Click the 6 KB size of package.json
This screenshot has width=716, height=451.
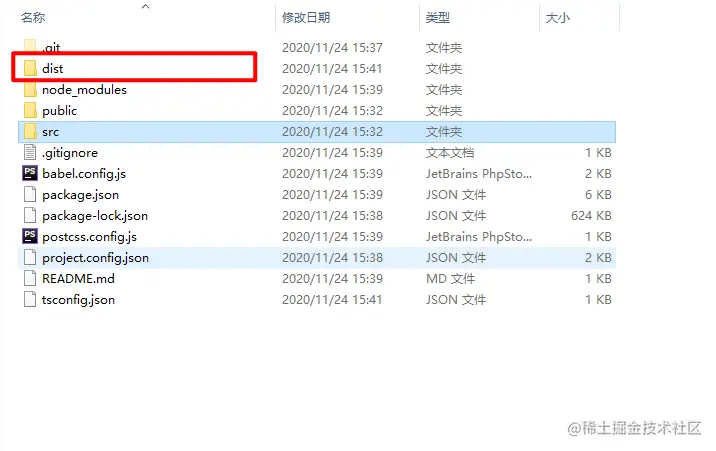point(598,194)
